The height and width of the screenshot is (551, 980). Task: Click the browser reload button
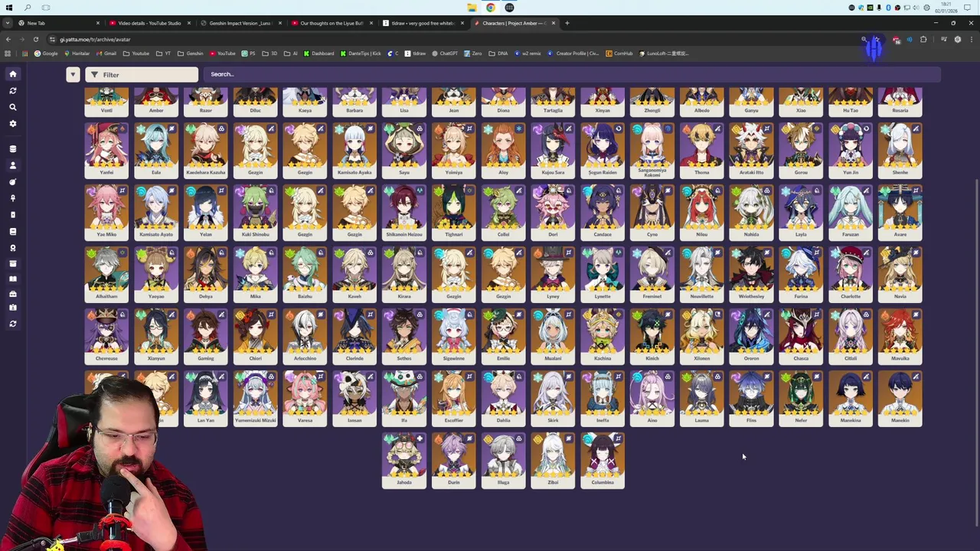pos(36,39)
